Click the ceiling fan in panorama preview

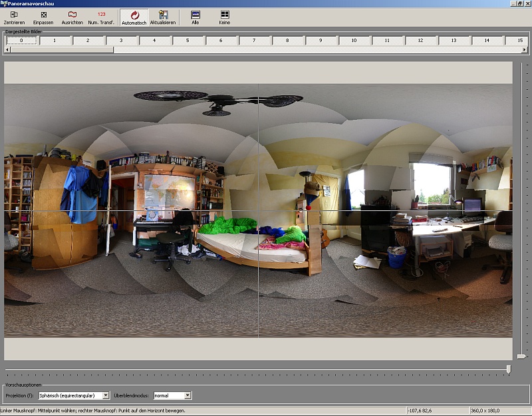[x=218, y=101]
